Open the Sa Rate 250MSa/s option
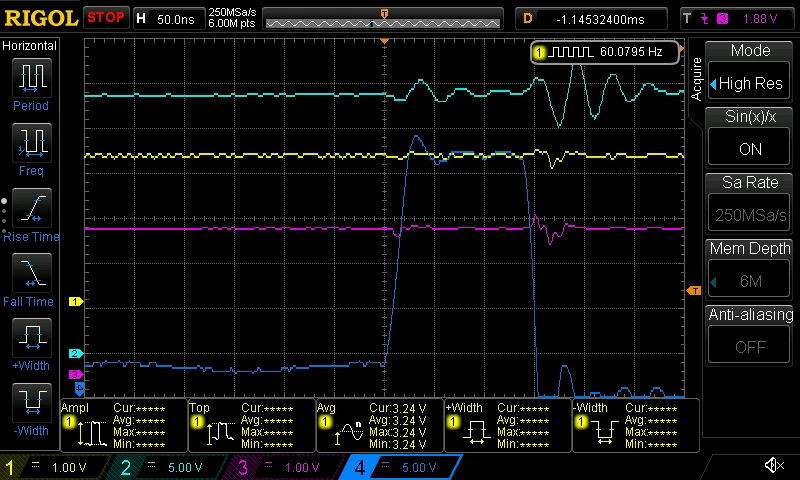800x480 pixels. pyautogui.click(x=749, y=215)
